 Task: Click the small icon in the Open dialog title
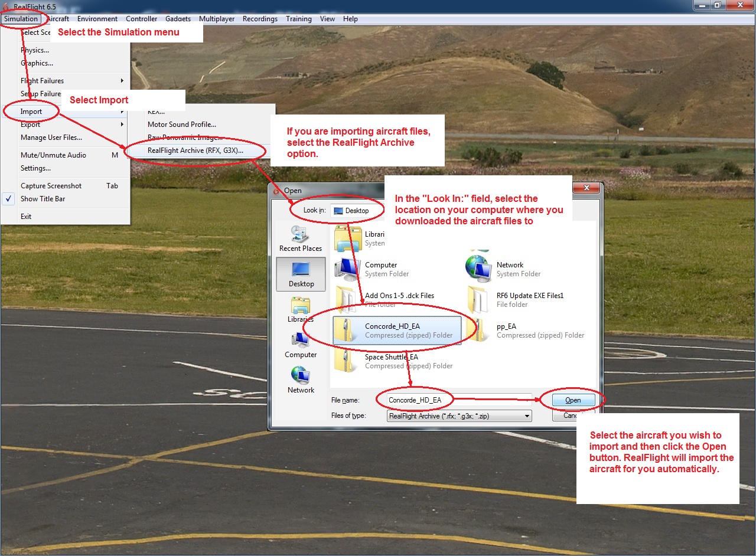(x=276, y=191)
